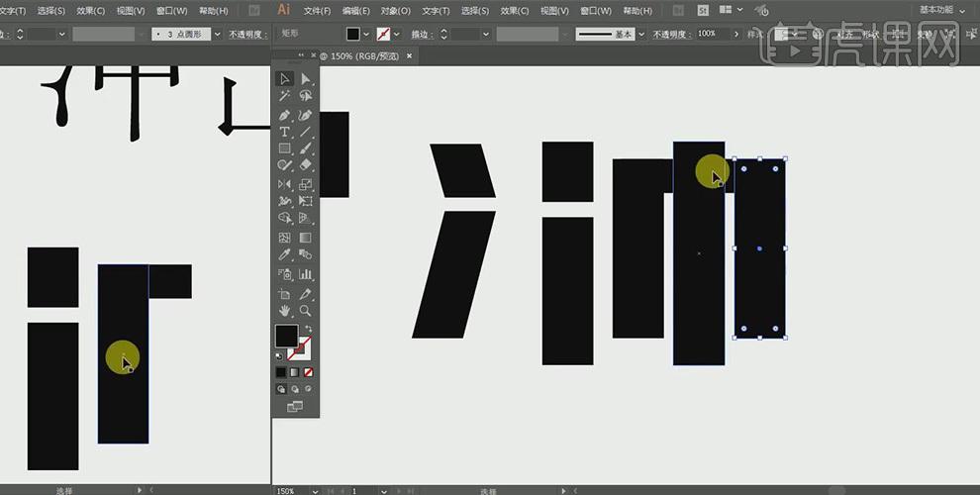Viewport: 980px width, 495px height.
Task: Change screen mode from tools panel
Action: (294, 407)
